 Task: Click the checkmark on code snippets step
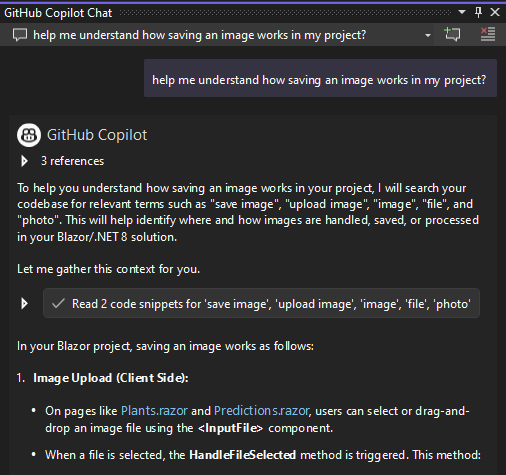coord(58,303)
